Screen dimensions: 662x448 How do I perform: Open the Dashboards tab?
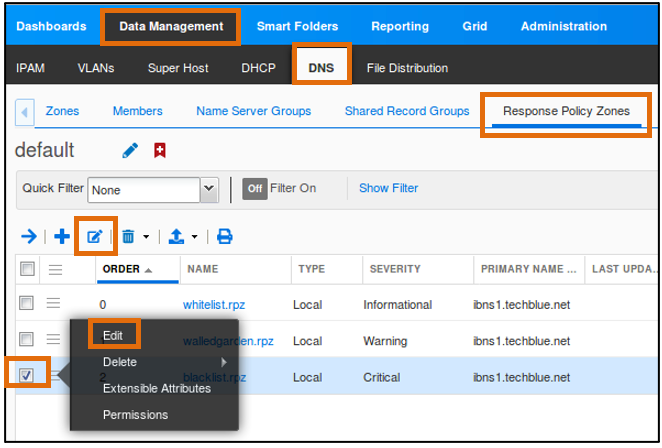[x=51, y=26]
